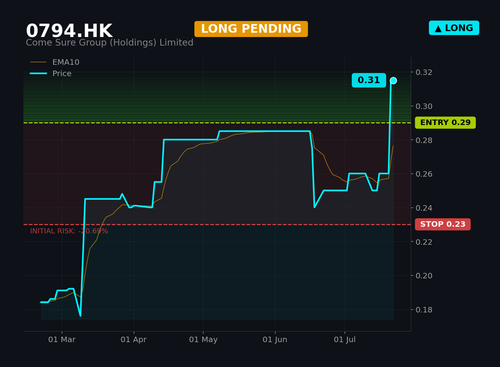500x367 pixels.
Task: Click the 0.30 y-axis label
Action: point(424,106)
